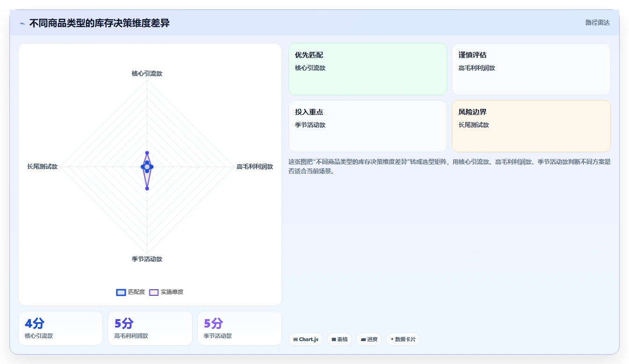629x364 pixels.
Task: Click the 4分 核心引流款 score card
Action: tap(60, 328)
